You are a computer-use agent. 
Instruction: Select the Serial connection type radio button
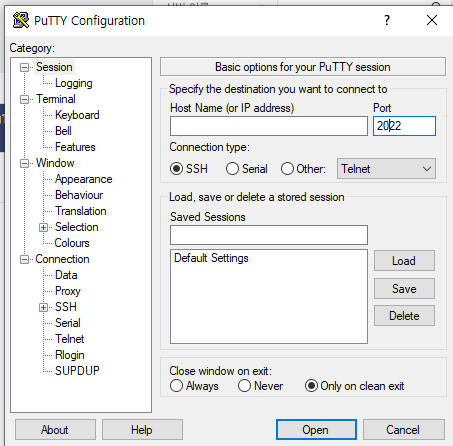pos(232,169)
